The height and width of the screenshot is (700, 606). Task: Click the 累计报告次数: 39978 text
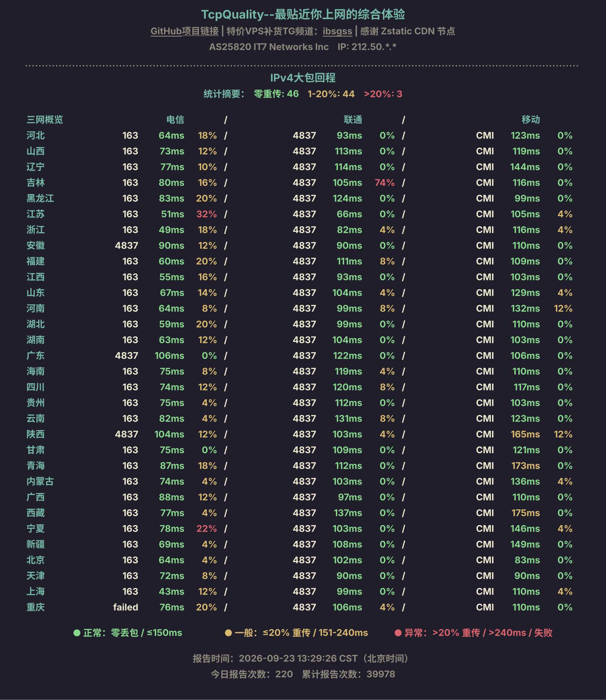pos(348,674)
